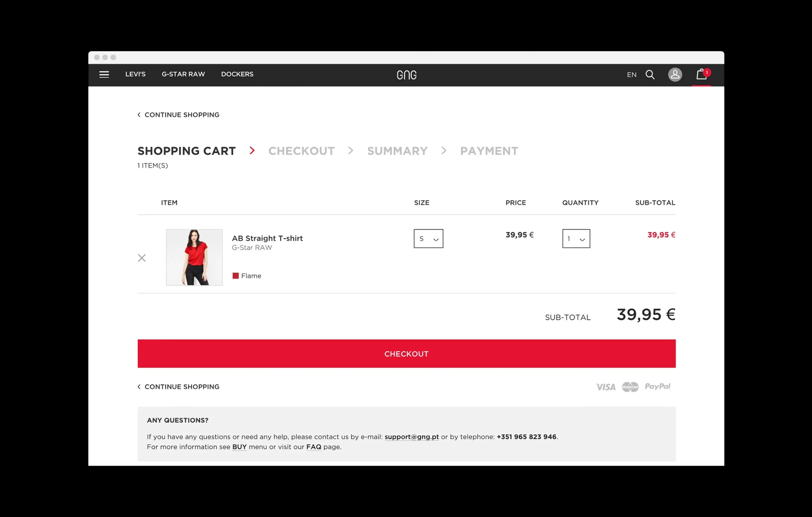Image resolution: width=812 pixels, height=517 pixels.
Task: Expand the size S dropdown
Action: pyautogui.click(x=428, y=239)
